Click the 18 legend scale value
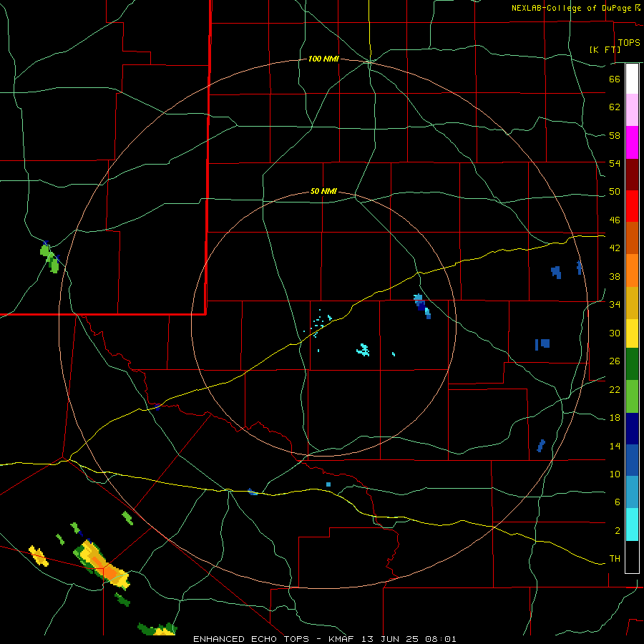This screenshot has width=644, height=644. [x=615, y=418]
